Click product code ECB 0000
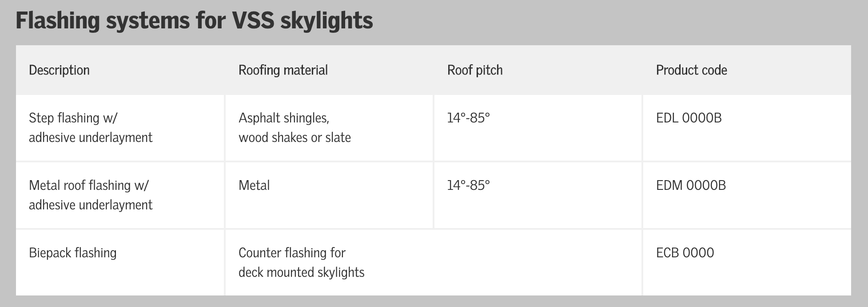The image size is (868, 307). (685, 253)
